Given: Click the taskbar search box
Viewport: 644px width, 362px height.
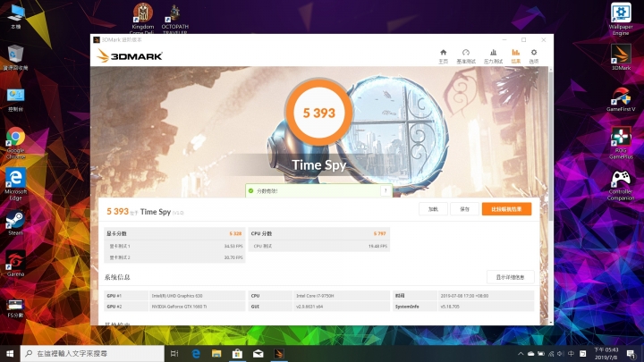Looking at the screenshot, I should pyautogui.click(x=92, y=353).
